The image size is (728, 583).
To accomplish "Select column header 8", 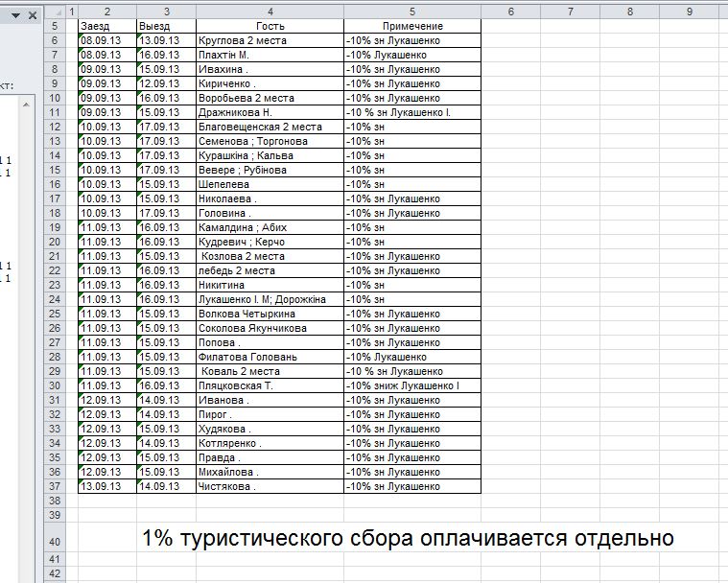I will coord(629,12).
